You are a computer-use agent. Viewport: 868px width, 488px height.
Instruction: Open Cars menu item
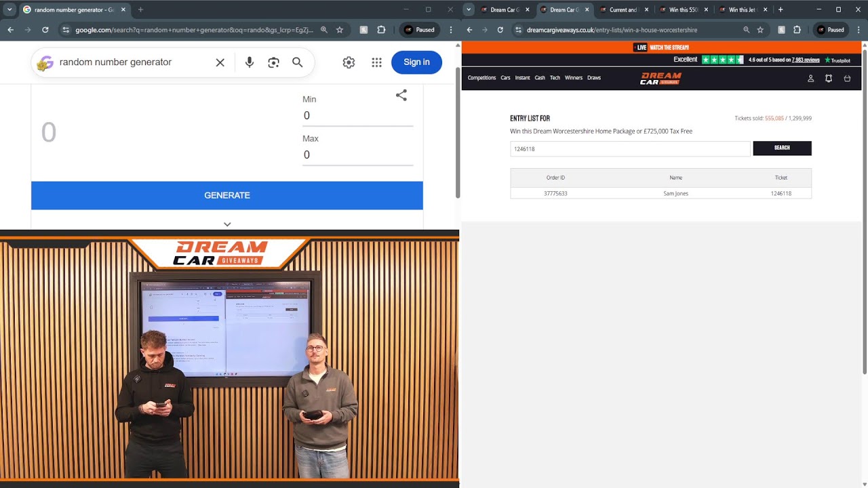tap(505, 78)
